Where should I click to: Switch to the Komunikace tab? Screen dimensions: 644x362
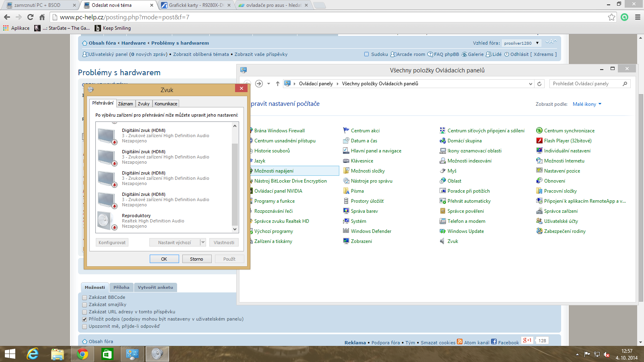click(x=166, y=104)
